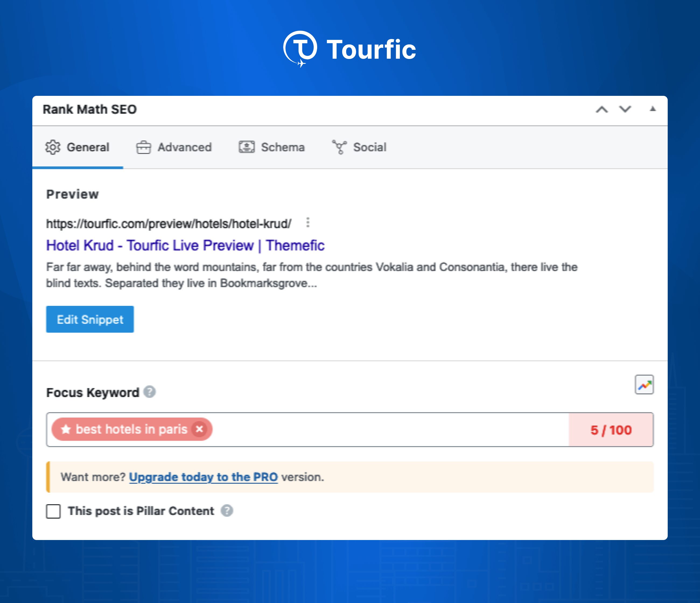Open the Upgrade today to the PRO link
Image resolution: width=700 pixels, height=603 pixels.
203,477
